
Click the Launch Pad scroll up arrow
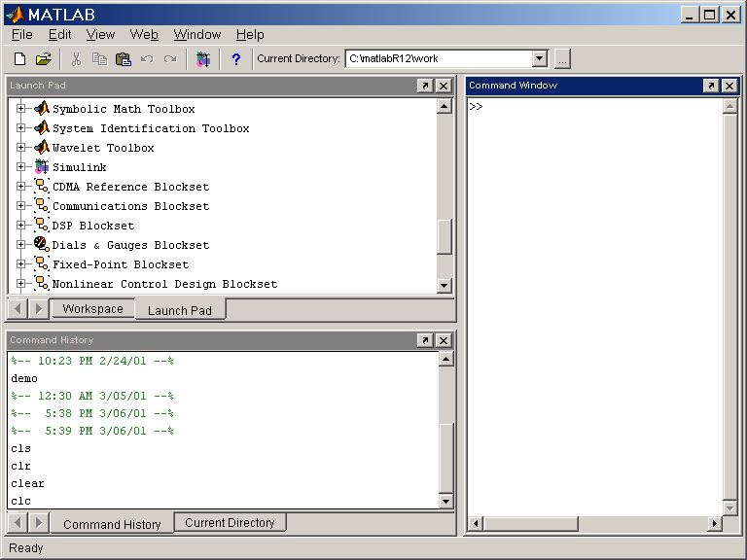click(x=444, y=106)
